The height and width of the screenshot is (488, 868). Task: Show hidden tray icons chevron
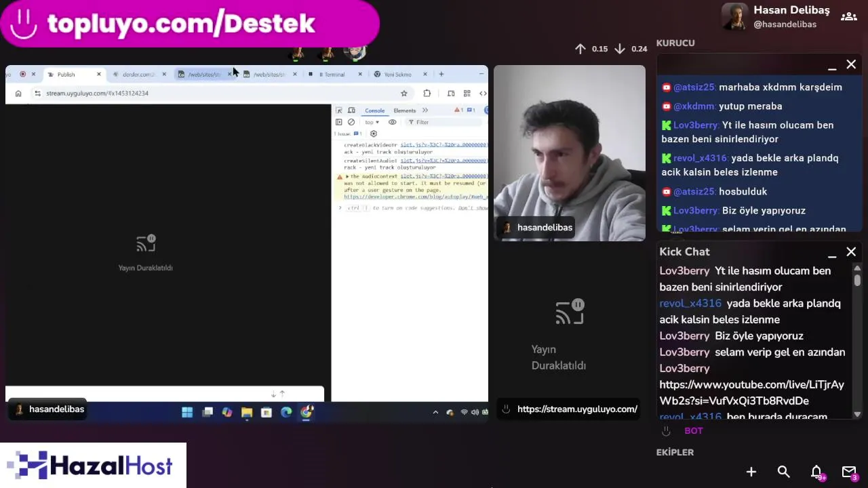tap(435, 412)
